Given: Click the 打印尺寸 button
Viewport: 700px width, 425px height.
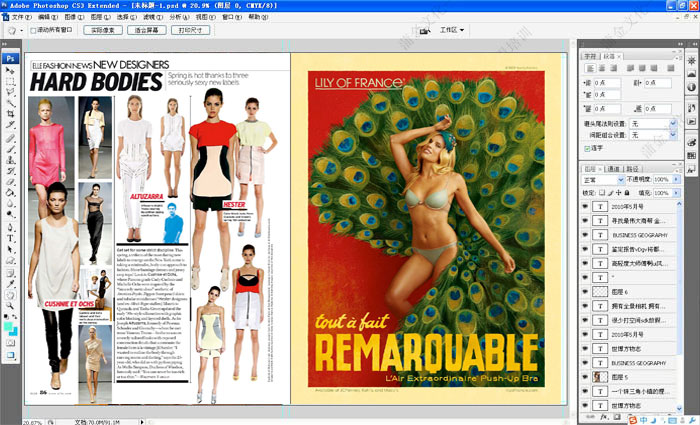Looking at the screenshot, I should [x=190, y=30].
